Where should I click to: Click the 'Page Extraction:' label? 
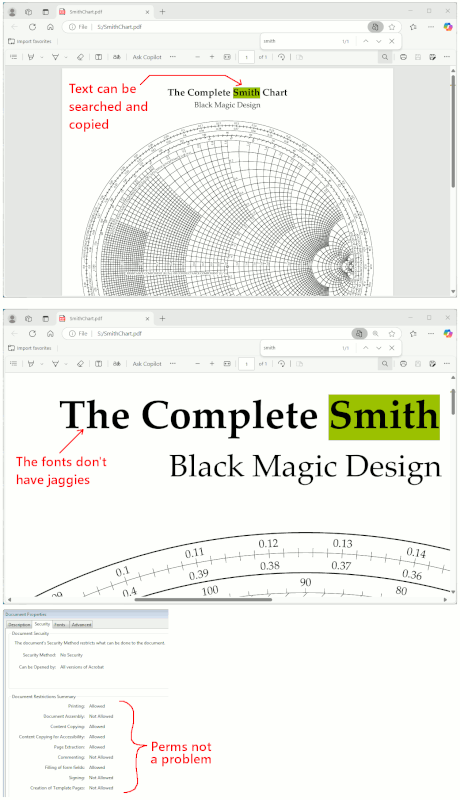[69, 747]
